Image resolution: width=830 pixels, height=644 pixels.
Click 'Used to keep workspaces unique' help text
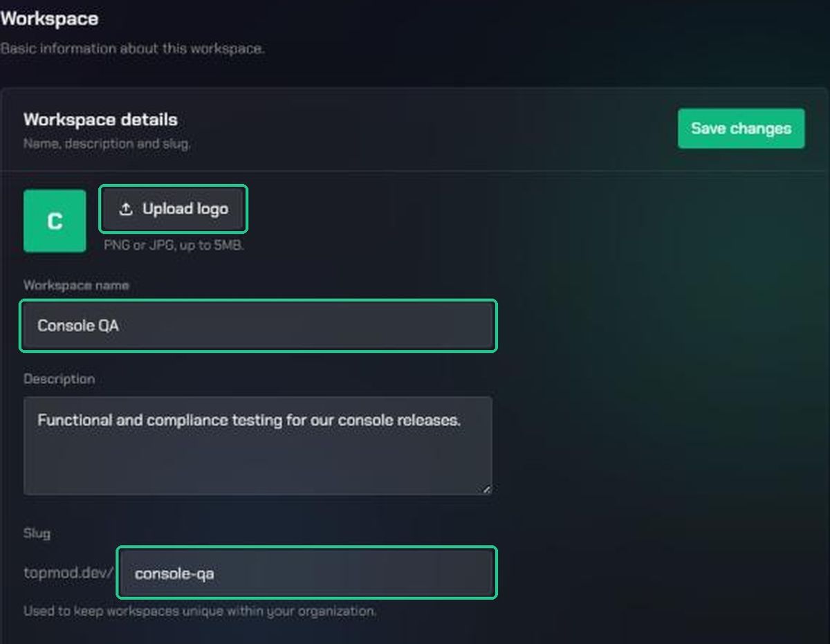[200, 611]
